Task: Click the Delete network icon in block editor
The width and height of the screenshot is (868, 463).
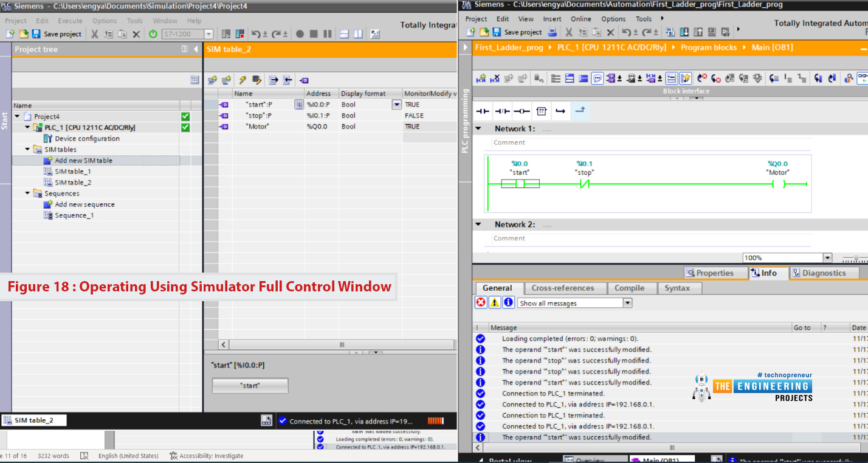Action: click(495, 78)
